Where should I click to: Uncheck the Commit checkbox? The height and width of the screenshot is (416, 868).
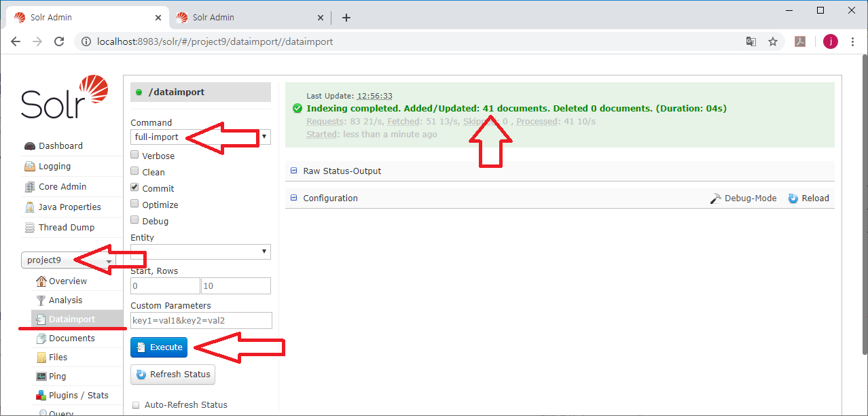tap(134, 188)
